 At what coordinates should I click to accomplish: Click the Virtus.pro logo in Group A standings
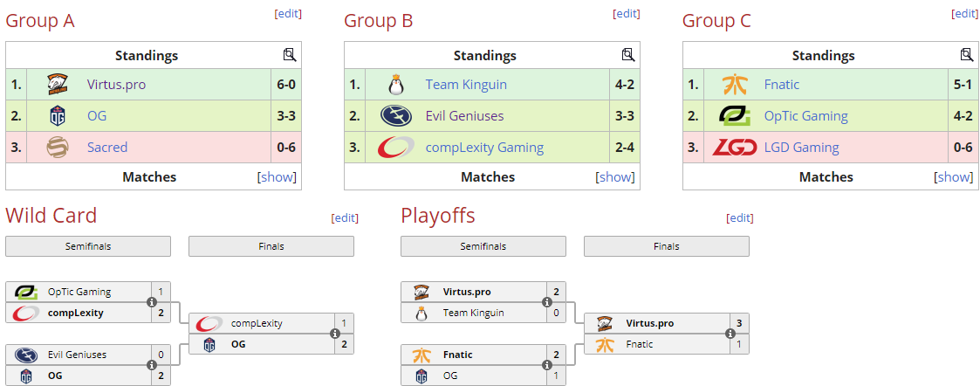coord(58,85)
